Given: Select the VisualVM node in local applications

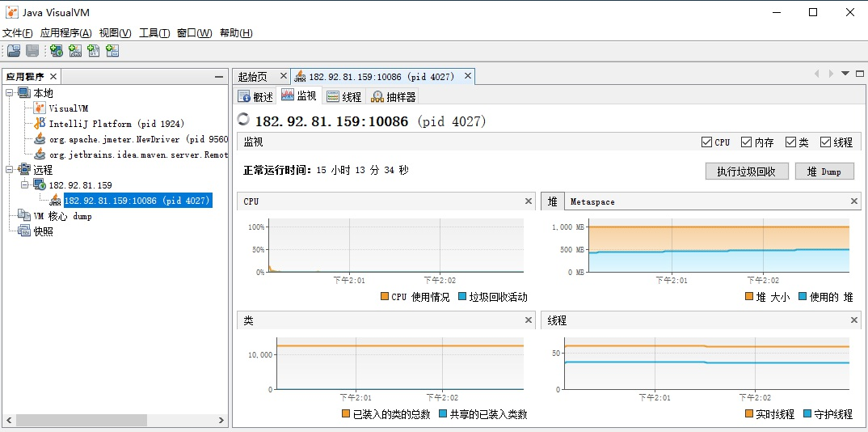Looking at the screenshot, I should (69, 108).
